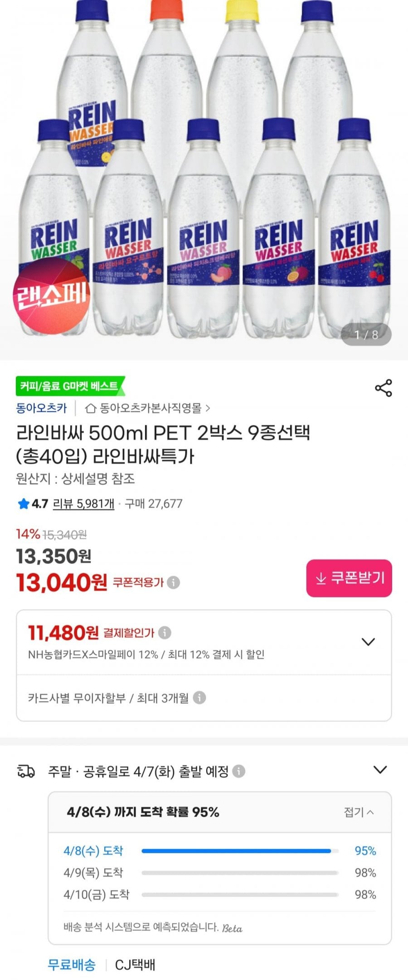Tap the info icon beside 결제할인가
The width and height of the screenshot is (408, 980).
tap(165, 633)
